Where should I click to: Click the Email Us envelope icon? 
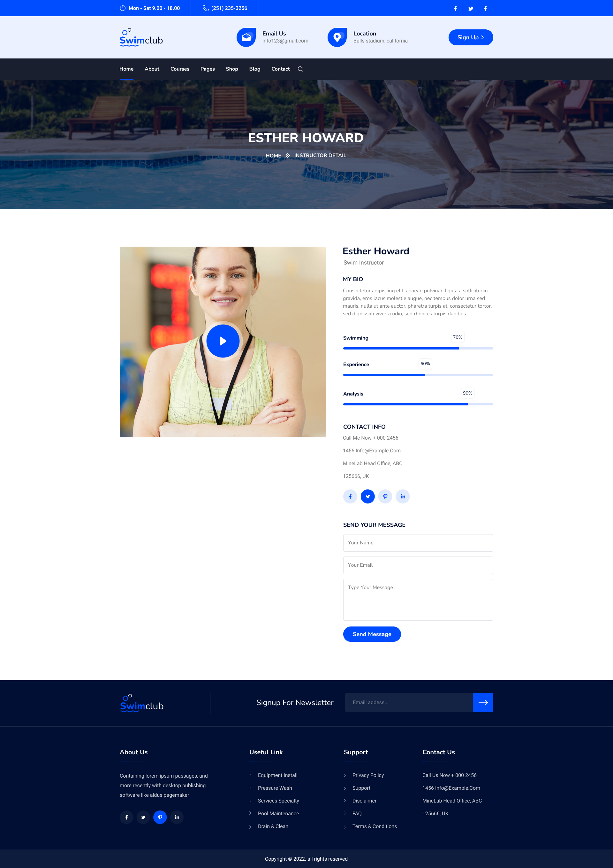click(x=246, y=37)
